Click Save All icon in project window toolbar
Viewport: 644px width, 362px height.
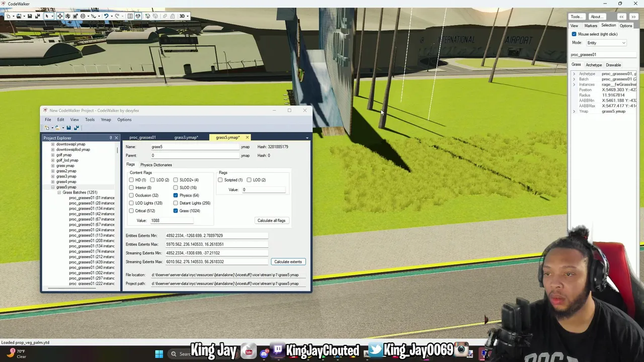pos(75,128)
